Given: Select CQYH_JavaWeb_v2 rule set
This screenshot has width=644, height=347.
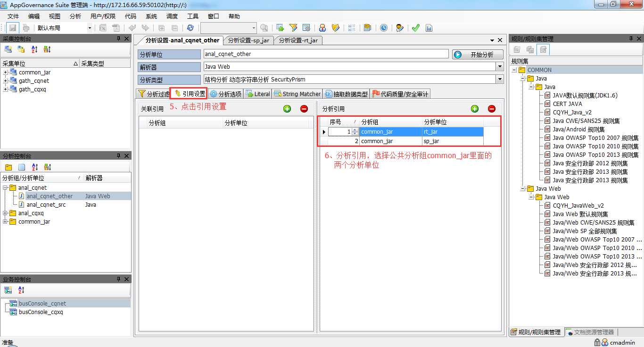Looking at the screenshot, I should pyautogui.click(x=578, y=206).
